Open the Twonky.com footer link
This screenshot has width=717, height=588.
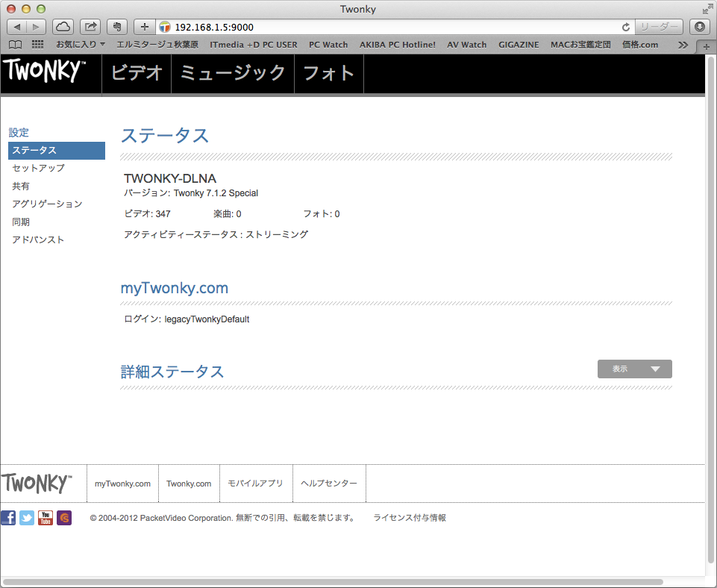click(x=189, y=484)
